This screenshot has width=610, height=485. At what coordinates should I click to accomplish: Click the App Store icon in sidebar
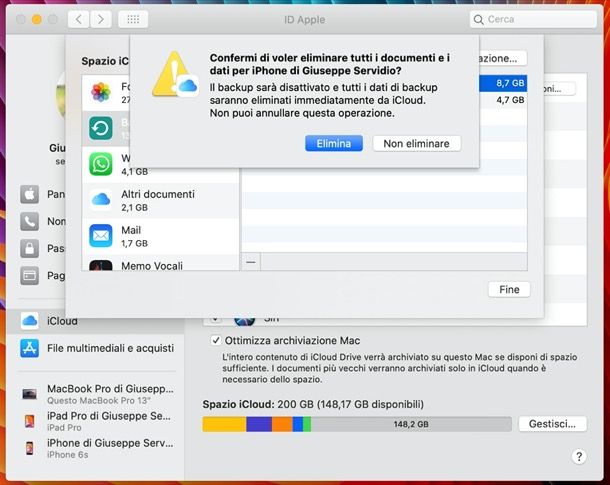pyautogui.click(x=30, y=348)
